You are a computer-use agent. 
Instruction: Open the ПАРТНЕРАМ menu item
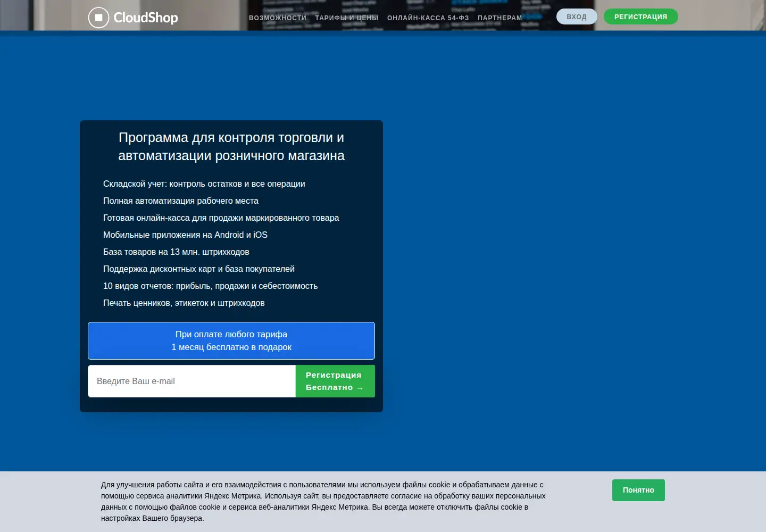click(500, 18)
